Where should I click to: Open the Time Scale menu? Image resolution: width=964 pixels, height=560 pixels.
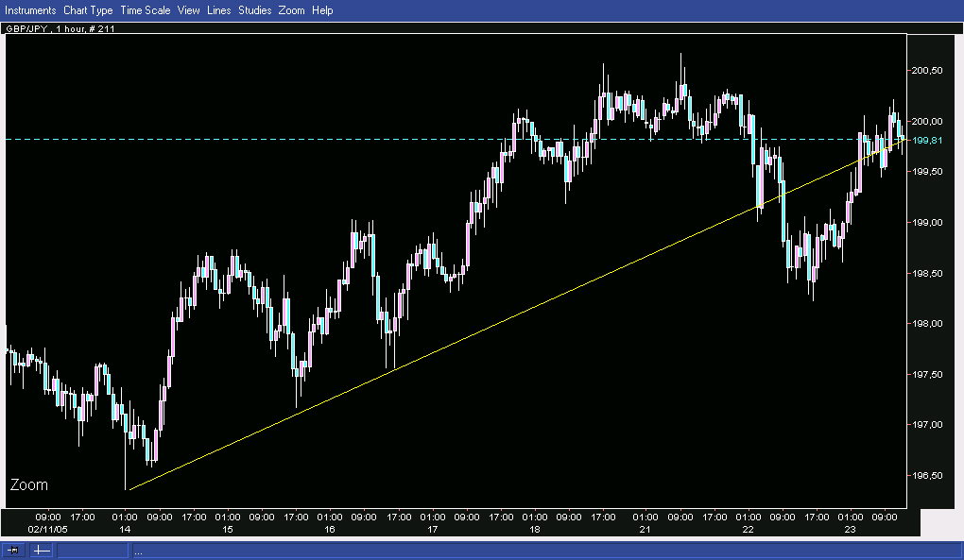click(146, 10)
